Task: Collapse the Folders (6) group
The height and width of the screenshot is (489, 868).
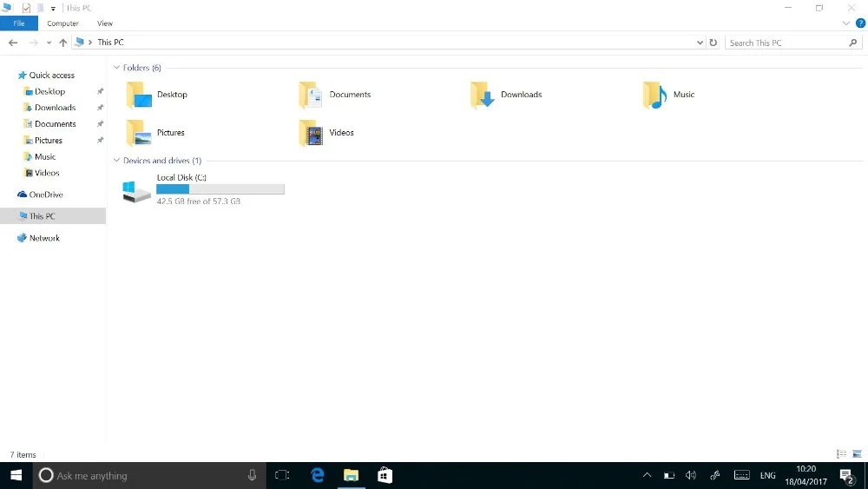Action: (x=117, y=68)
